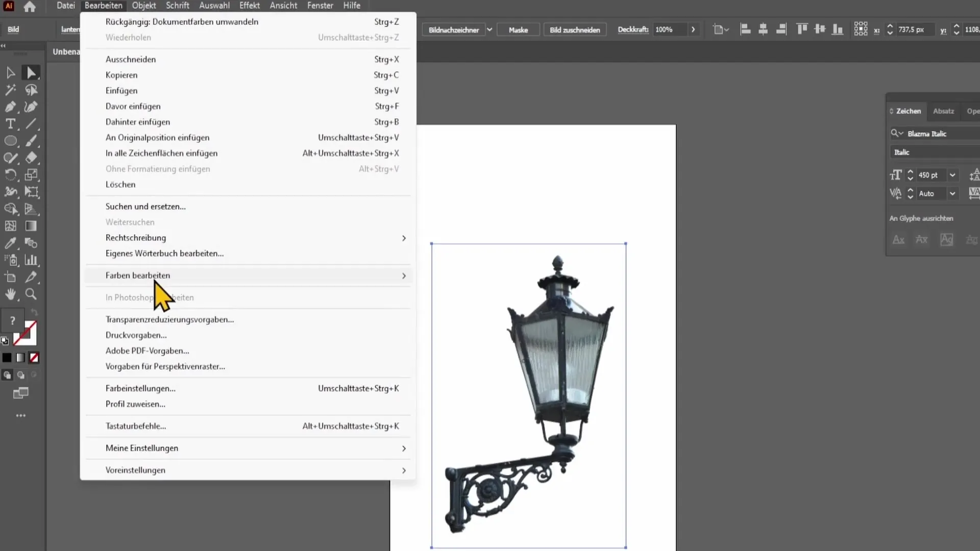
Task: Select the Perspective Grid tool
Action: (31, 209)
